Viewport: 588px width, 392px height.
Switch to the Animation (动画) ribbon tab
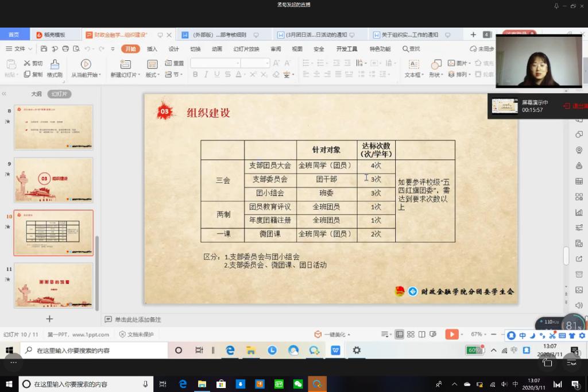tap(217, 49)
